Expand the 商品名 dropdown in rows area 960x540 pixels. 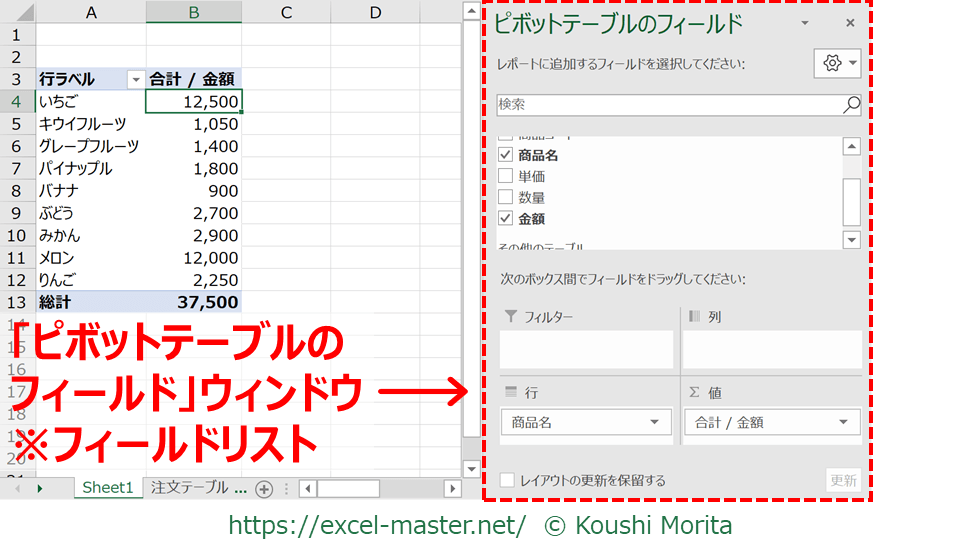(x=655, y=423)
